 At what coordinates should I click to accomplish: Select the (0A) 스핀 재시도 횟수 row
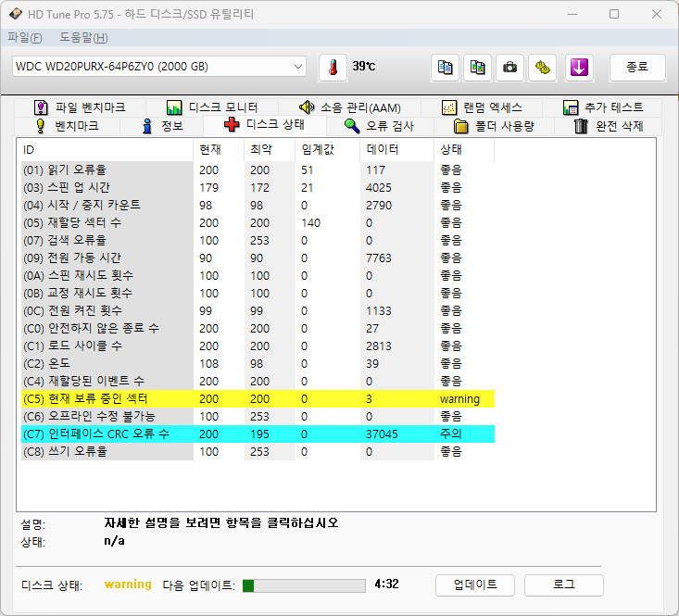[x=258, y=275]
